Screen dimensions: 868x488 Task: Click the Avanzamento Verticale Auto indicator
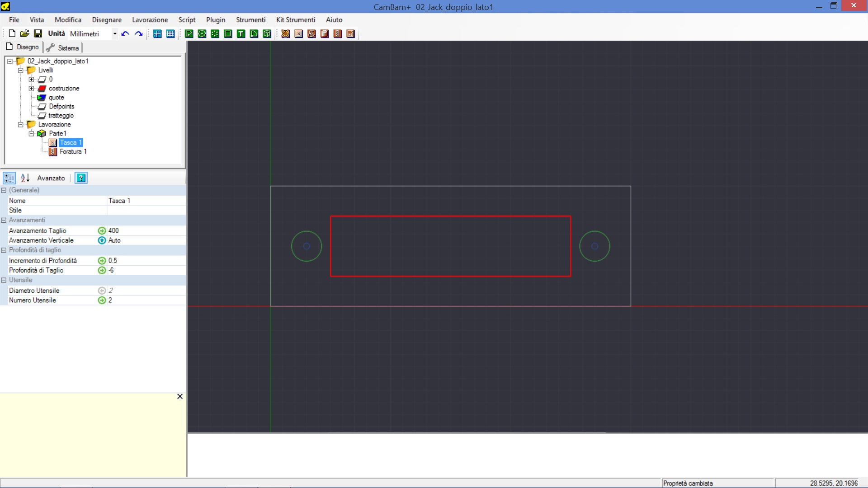pyautogui.click(x=102, y=240)
